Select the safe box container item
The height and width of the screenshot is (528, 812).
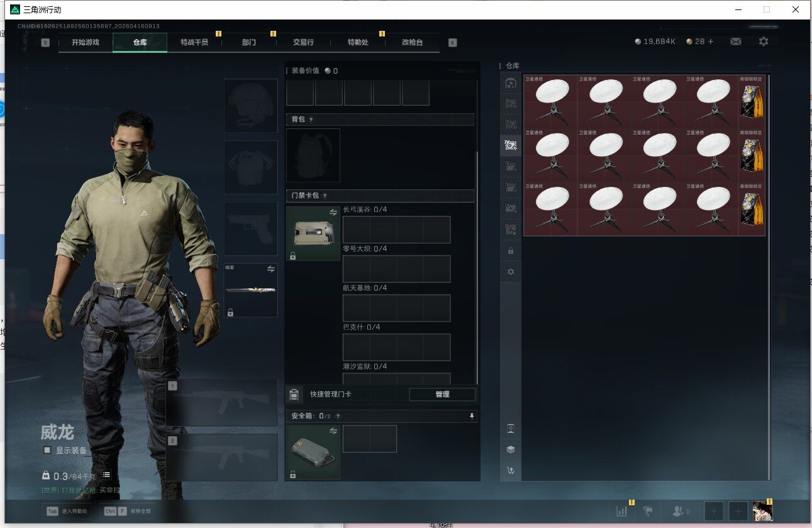click(x=313, y=452)
